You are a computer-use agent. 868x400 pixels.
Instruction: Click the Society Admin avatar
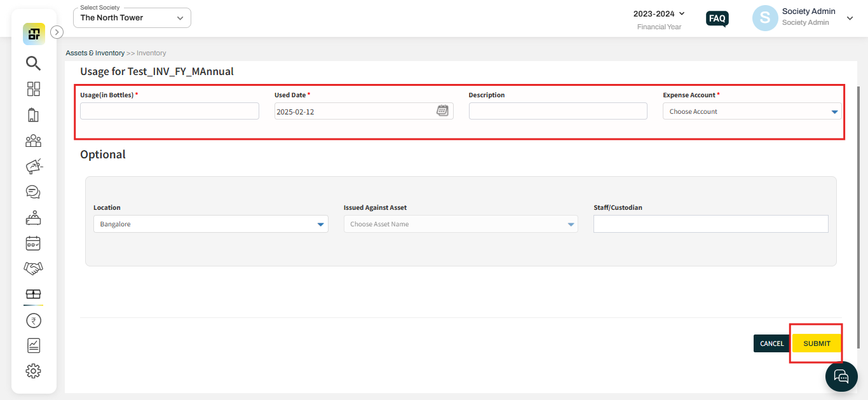(765, 18)
